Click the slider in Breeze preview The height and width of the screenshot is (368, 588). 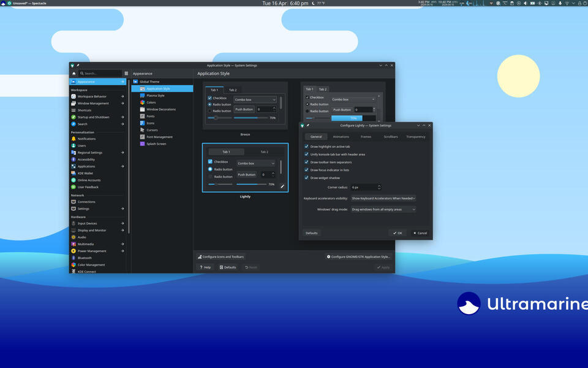[x=220, y=118]
